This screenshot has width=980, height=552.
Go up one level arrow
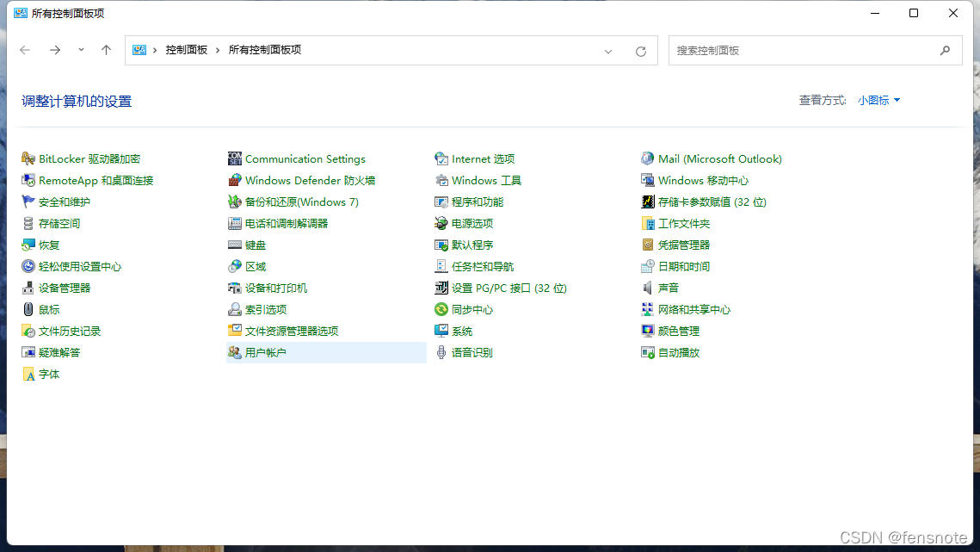(x=106, y=50)
